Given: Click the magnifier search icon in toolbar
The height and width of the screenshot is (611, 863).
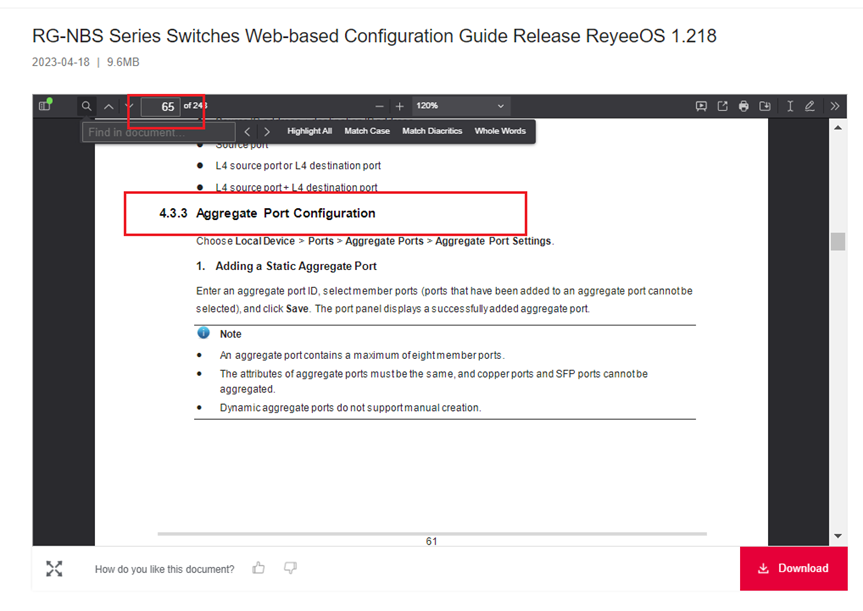Looking at the screenshot, I should point(86,106).
